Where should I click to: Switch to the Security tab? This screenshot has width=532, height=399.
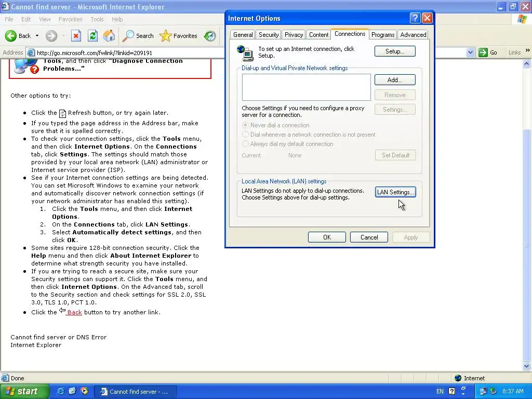click(x=269, y=35)
